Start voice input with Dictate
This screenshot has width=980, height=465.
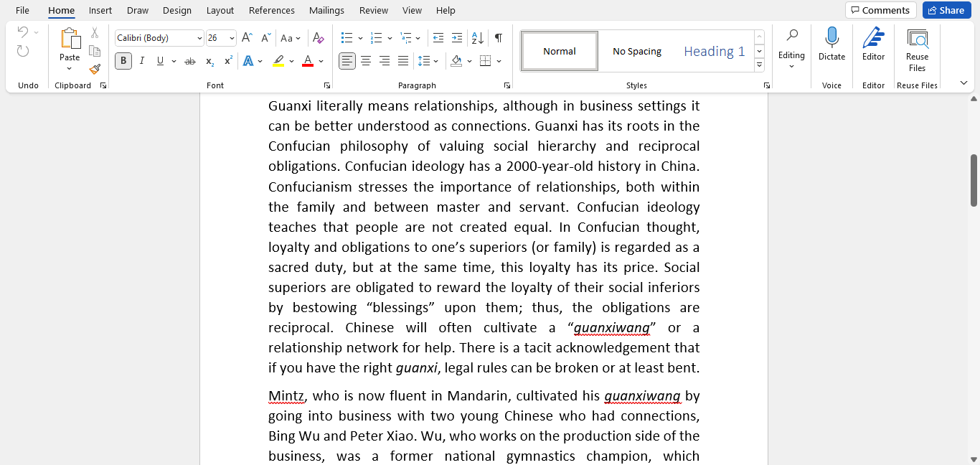pos(831,45)
